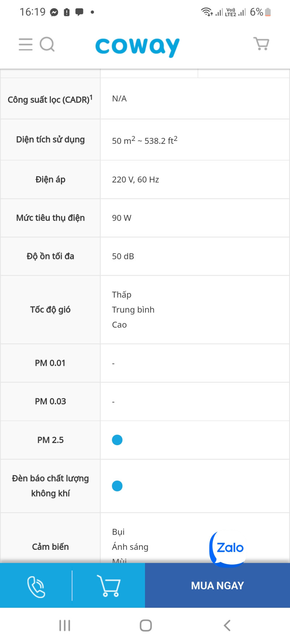Select the Công suất lọc (CADR) label

click(50, 99)
